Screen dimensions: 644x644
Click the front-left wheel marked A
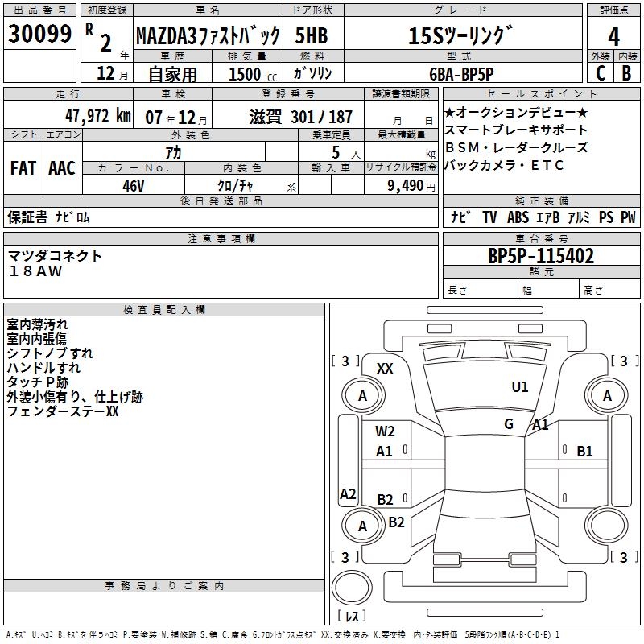pos(363,395)
